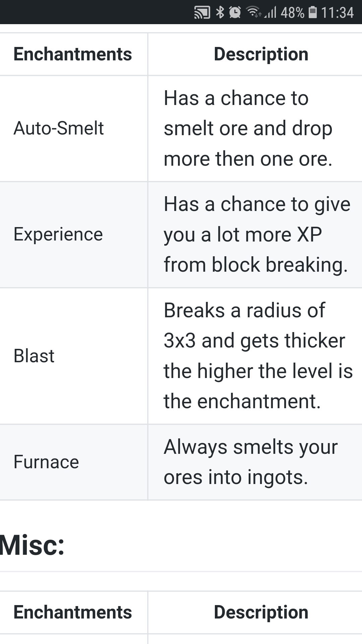
Task: Tap the 48% battery percentage text
Action: (x=292, y=13)
